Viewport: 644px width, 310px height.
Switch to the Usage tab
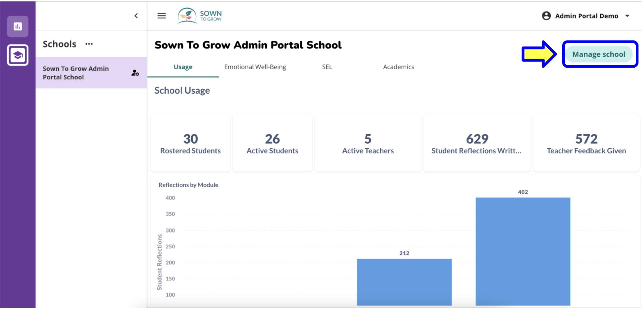(x=183, y=67)
